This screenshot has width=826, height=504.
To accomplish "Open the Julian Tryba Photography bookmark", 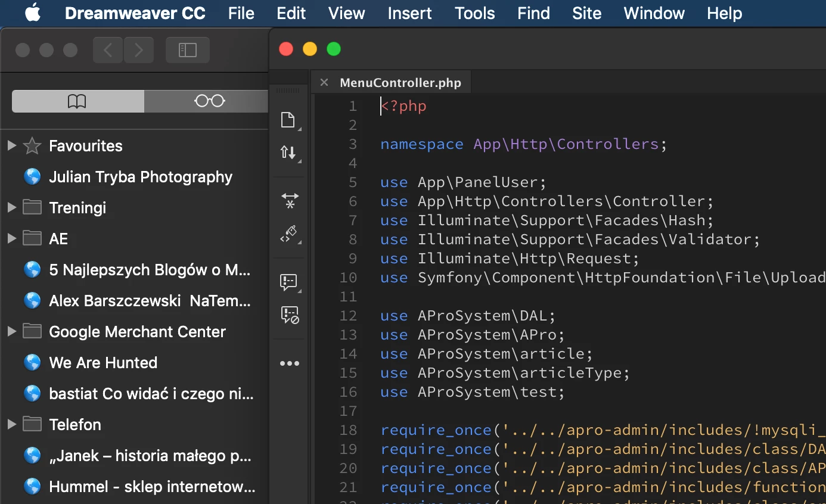I will (x=141, y=177).
